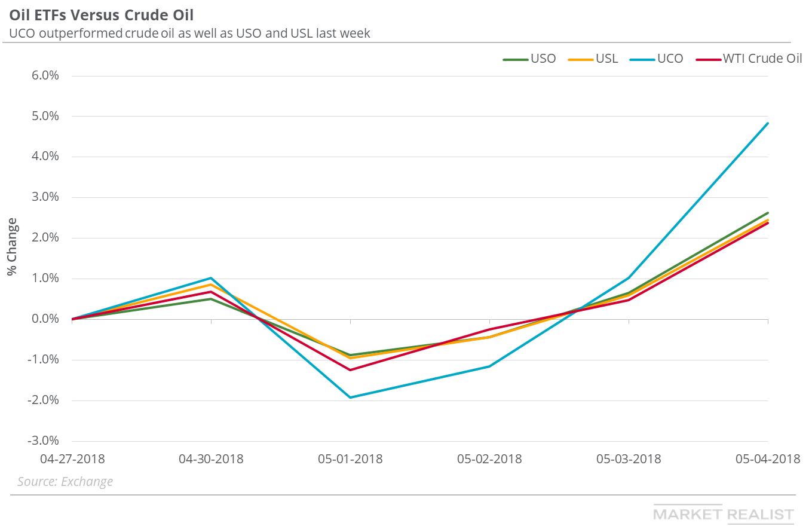Click the blue UCO legend line swatch
This screenshot has height=529, width=812.
(643, 59)
